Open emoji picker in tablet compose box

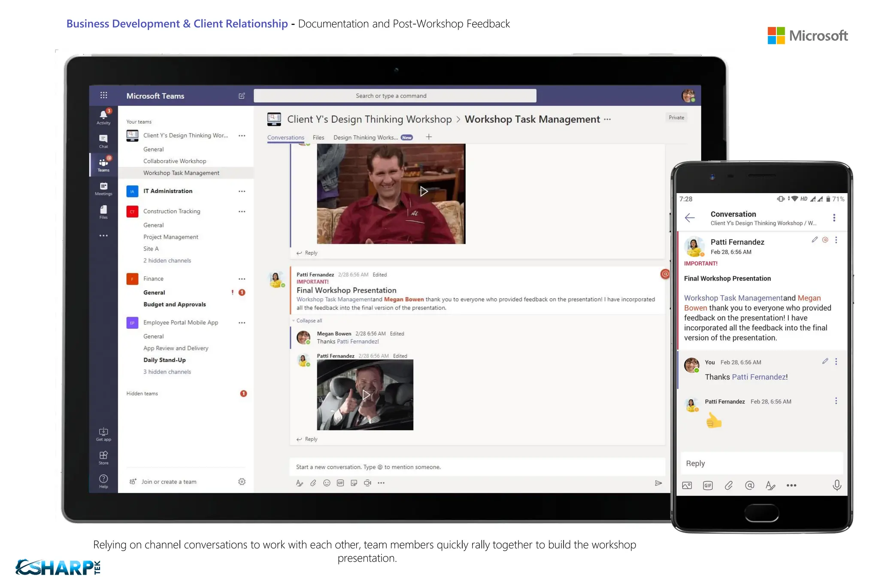click(x=327, y=483)
